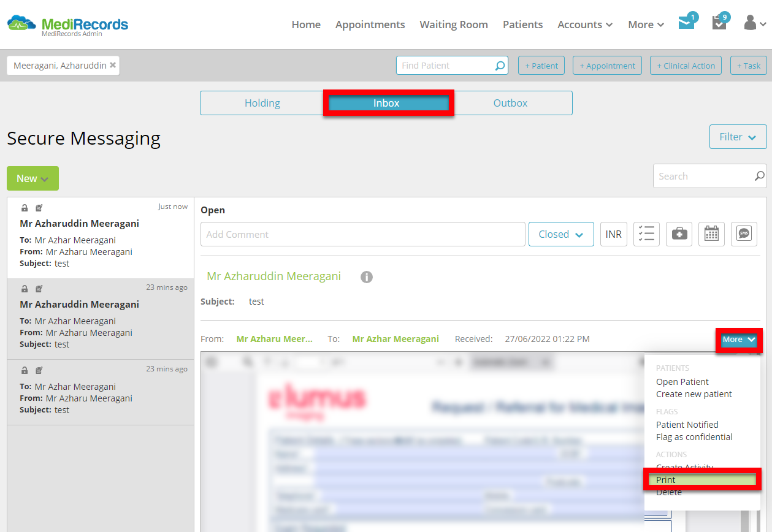Go to Home in navigation
The height and width of the screenshot is (532, 772).
[306, 25]
